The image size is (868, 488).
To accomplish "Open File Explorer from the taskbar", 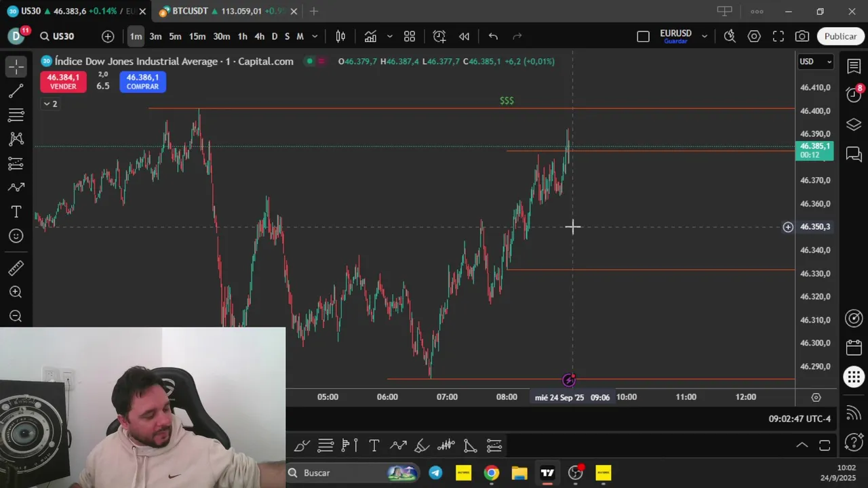I will point(519,473).
